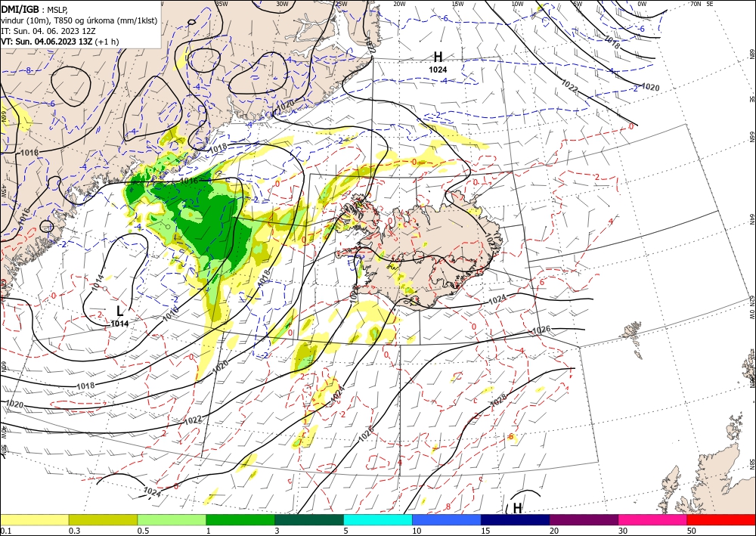Select the light green 0.5–1 legend swatch

[x=172, y=519]
